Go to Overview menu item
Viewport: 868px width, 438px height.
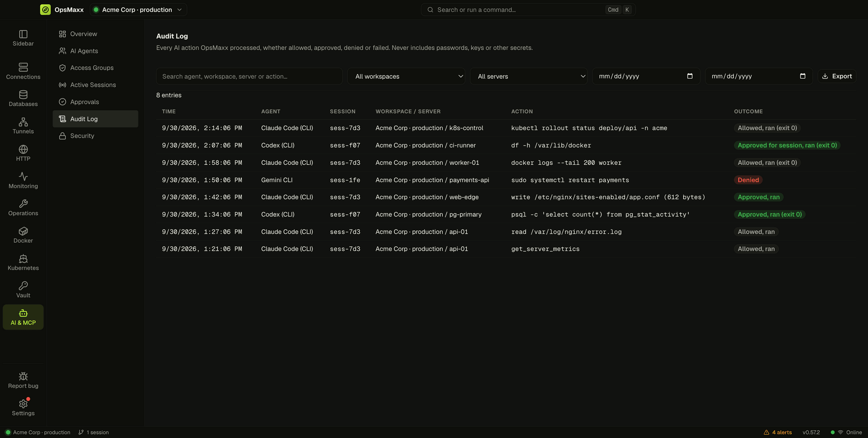pyautogui.click(x=95, y=34)
